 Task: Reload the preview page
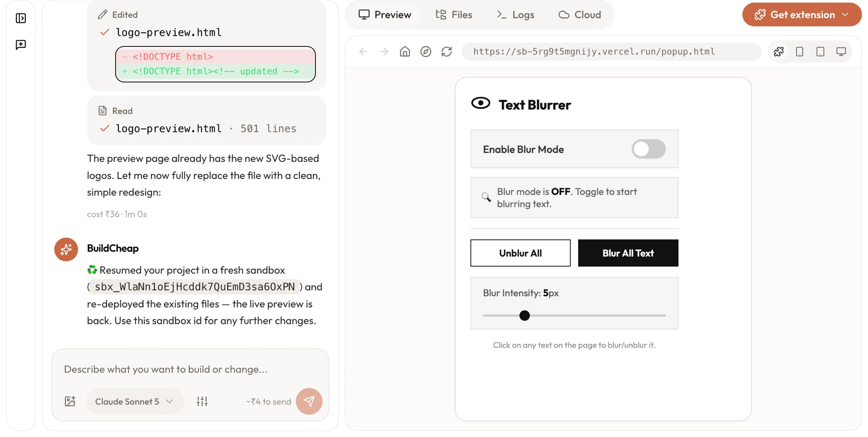click(447, 52)
